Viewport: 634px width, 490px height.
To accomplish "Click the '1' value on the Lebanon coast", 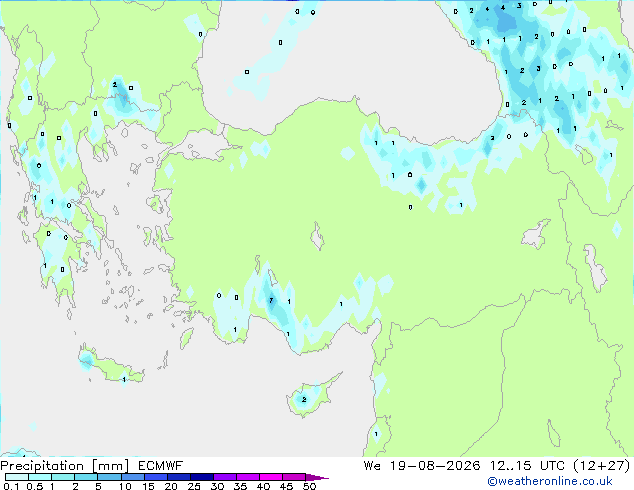I will pos(376,434).
